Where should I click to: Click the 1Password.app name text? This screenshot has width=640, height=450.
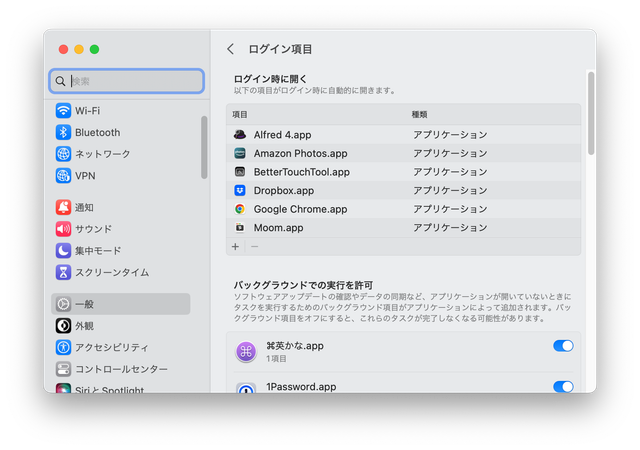[x=301, y=386]
